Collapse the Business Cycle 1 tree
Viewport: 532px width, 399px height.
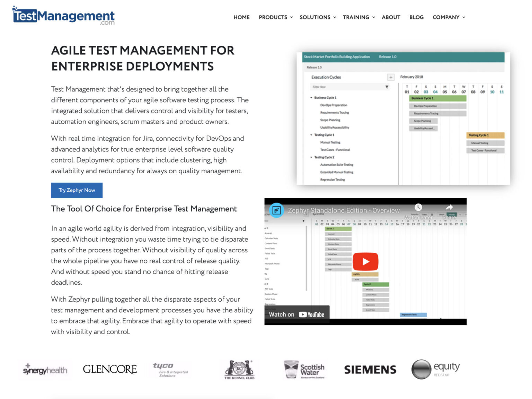(311, 97)
